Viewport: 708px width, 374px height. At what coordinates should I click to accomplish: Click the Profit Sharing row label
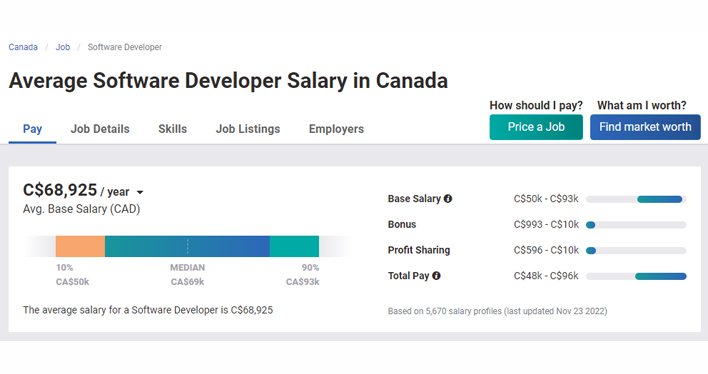(419, 250)
